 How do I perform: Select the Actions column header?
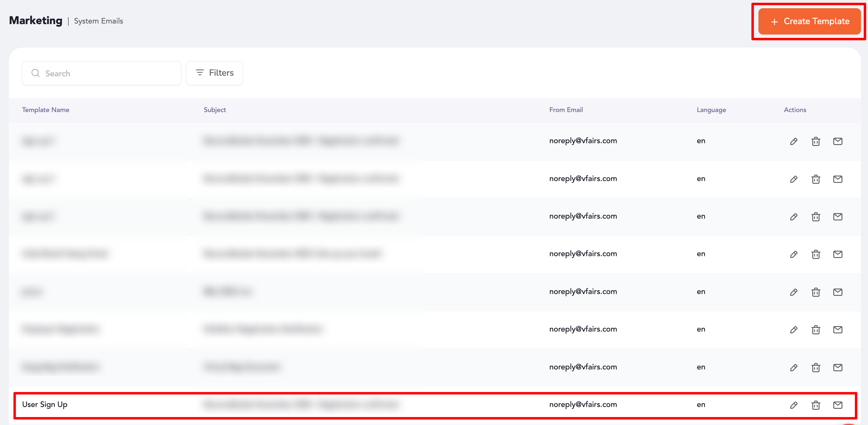click(795, 110)
